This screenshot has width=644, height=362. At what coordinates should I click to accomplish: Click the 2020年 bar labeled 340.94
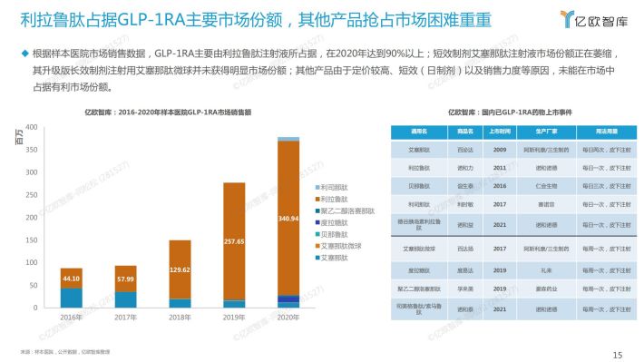pyautogui.click(x=288, y=218)
